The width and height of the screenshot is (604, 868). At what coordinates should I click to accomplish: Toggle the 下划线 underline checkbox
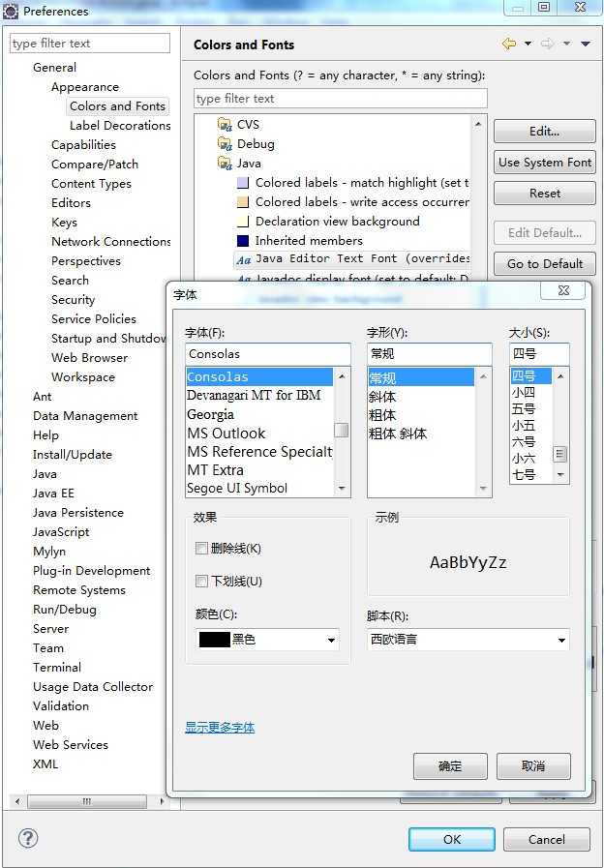tap(201, 582)
